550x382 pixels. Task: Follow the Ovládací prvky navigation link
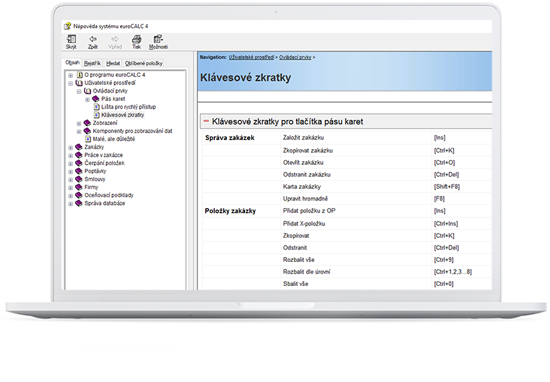[295, 57]
